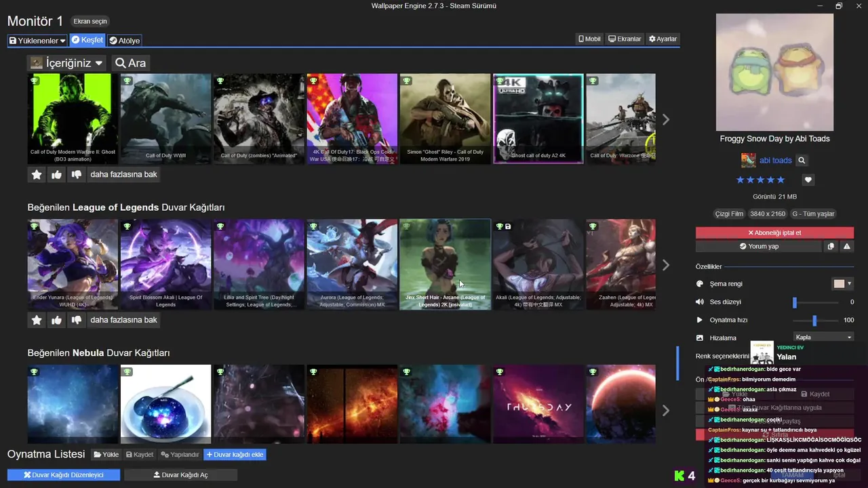Select Simon Ghost Riley wallpaper thumbnail
Screen dimensions: 868x488
click(x=445, y=119)
